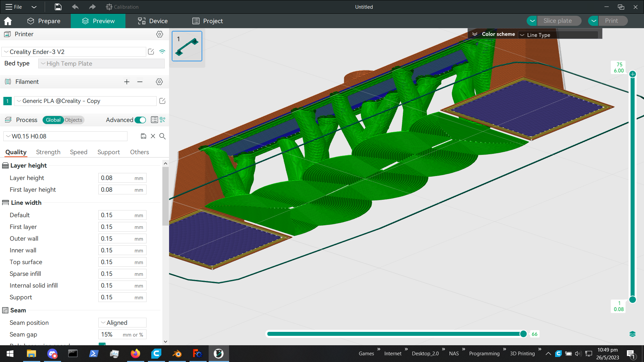
Task: Switch Process scope to Objects
Action: 73,120
